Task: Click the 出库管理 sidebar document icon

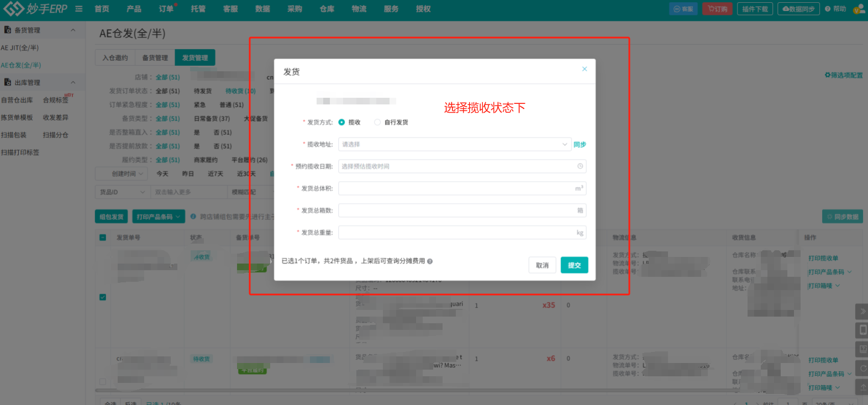Action: pyautogui.click(x=8, y=82)
